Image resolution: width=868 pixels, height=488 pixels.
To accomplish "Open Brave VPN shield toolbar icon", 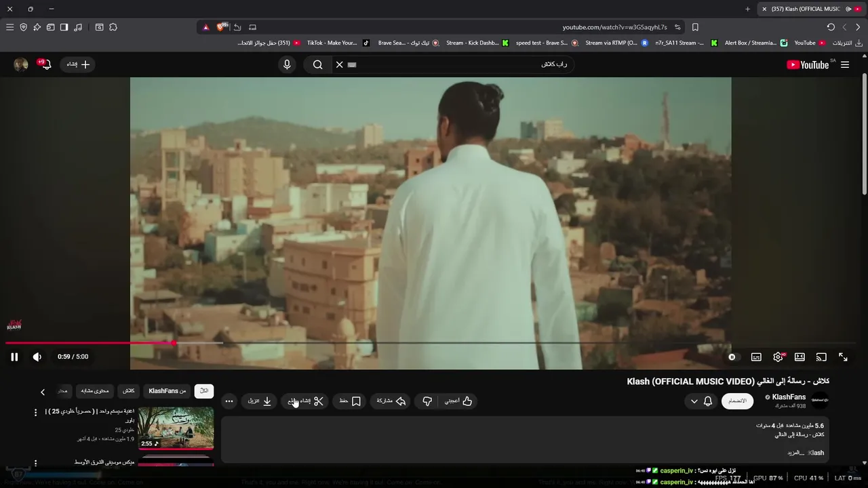I will click(x=24, y=27).
